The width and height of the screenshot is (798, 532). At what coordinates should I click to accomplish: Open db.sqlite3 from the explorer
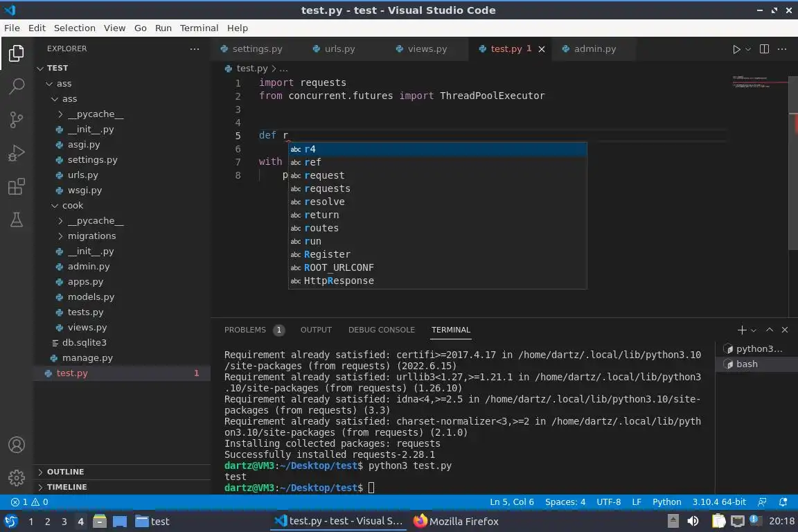tap(121, 343)
